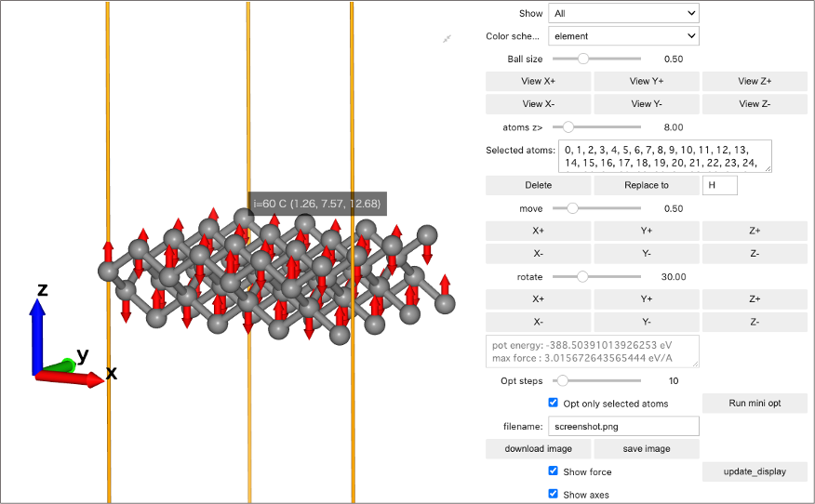Open the Show dropdown set to All
Screen dimensions: 815x504
tap(622, 13)
